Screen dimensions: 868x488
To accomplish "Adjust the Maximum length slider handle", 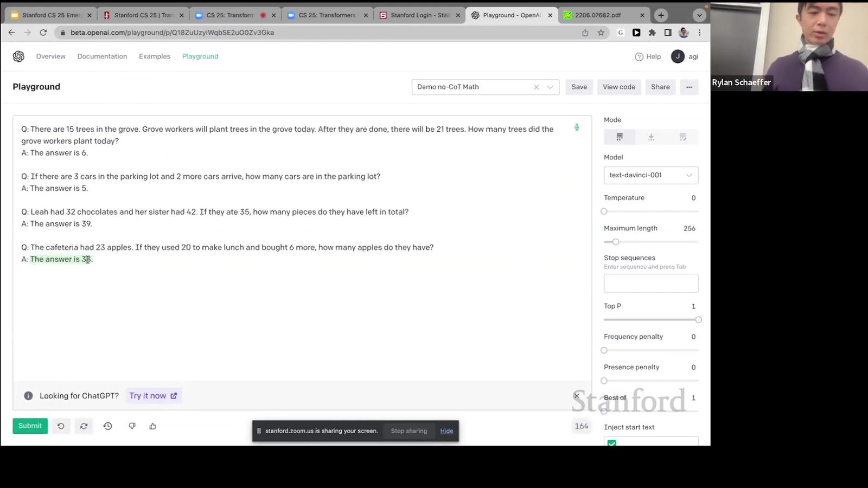I will 616,242.
